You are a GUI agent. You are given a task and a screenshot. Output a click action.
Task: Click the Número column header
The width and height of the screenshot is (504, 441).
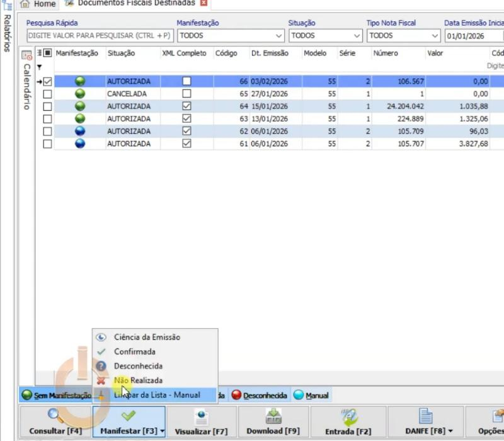386,53
